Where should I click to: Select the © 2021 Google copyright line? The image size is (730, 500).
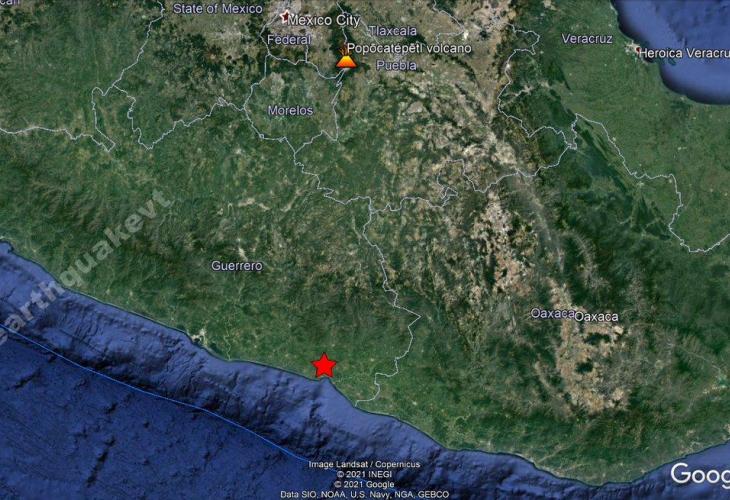point(364,484)
